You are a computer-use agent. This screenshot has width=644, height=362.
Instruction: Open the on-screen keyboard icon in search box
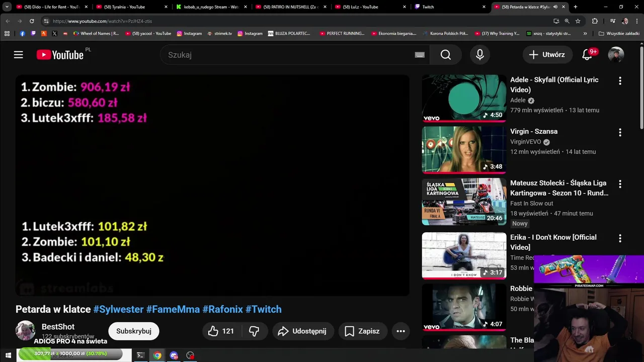pyautogui.click(x=420, y=55)
